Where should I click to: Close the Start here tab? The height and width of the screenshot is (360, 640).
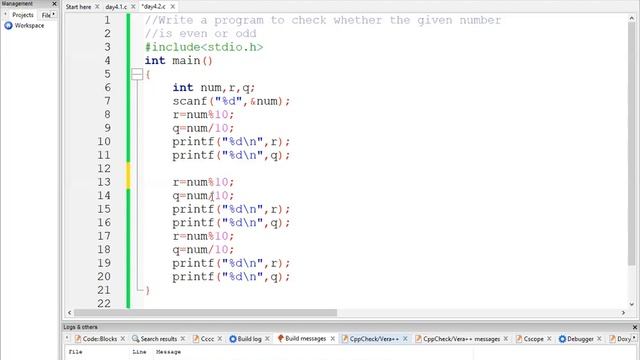[x=97, y=7]
